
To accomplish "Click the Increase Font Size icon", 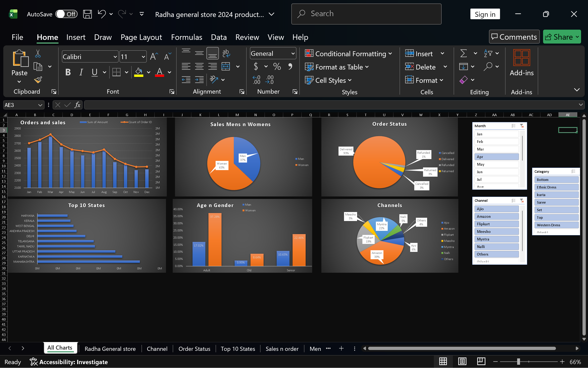I will tap(154, 57).
